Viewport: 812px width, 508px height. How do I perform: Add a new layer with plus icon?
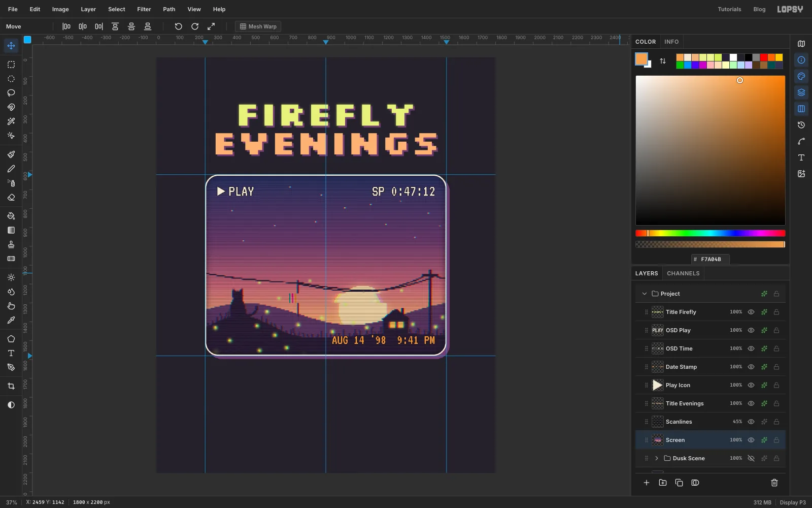click(647, 483)
